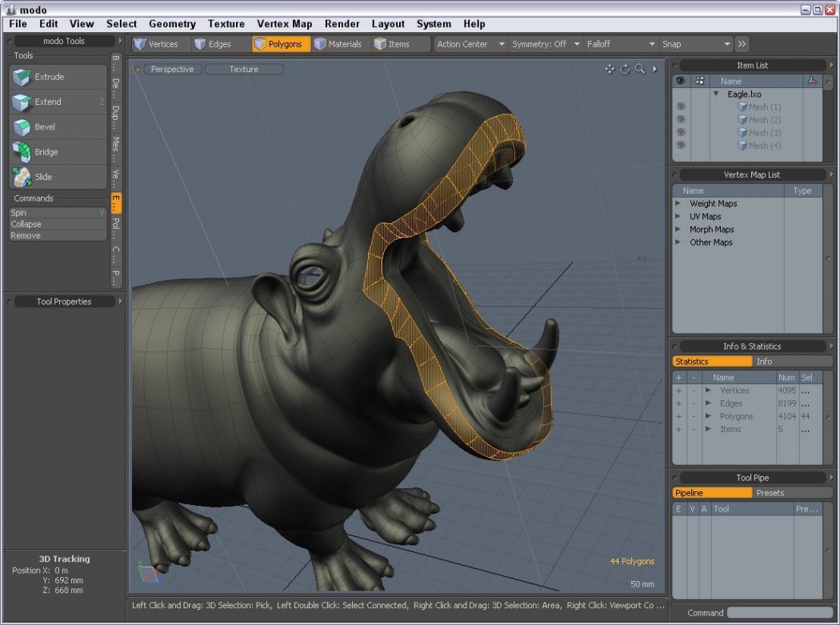Click the Collapse command button
The width and height of the screenshot is (840, 625).
(58, 224)
